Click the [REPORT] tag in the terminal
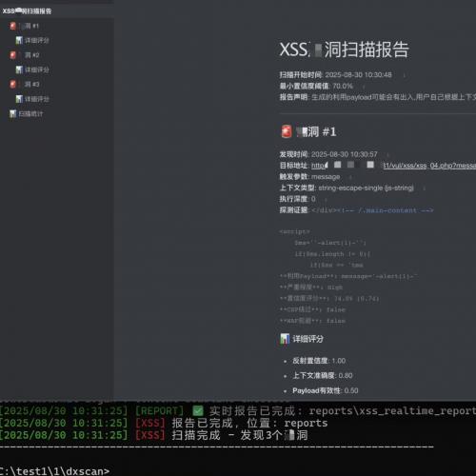 point(159,411)
